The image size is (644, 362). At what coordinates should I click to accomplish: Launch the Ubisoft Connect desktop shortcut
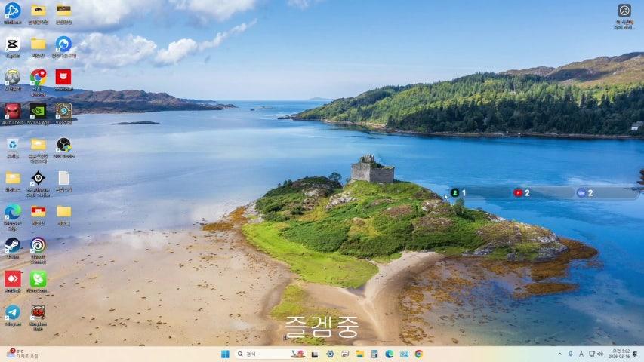tap(38, 245)
